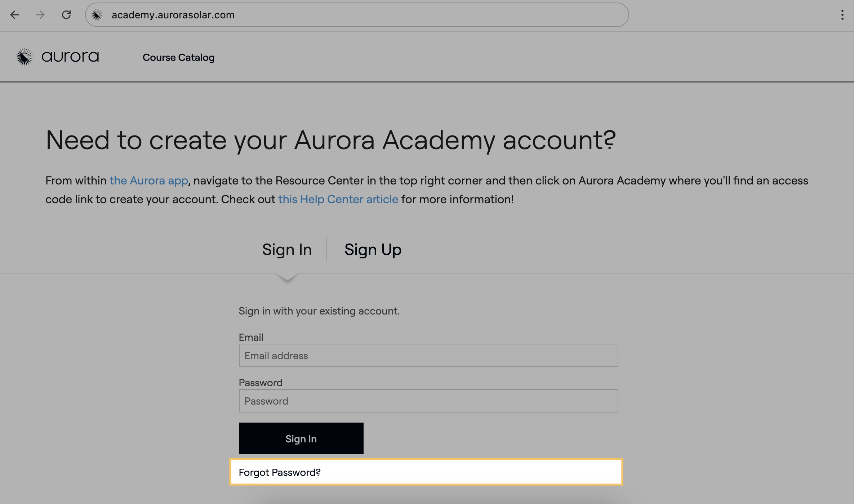Click the black Sign In button
The height and width of the screenshot is (504, 854).
301,438
